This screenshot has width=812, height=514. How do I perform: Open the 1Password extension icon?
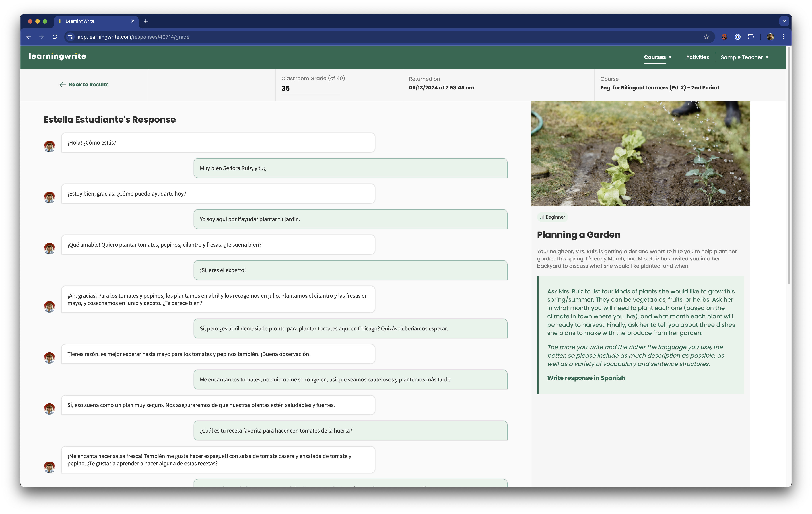(738, 37)
